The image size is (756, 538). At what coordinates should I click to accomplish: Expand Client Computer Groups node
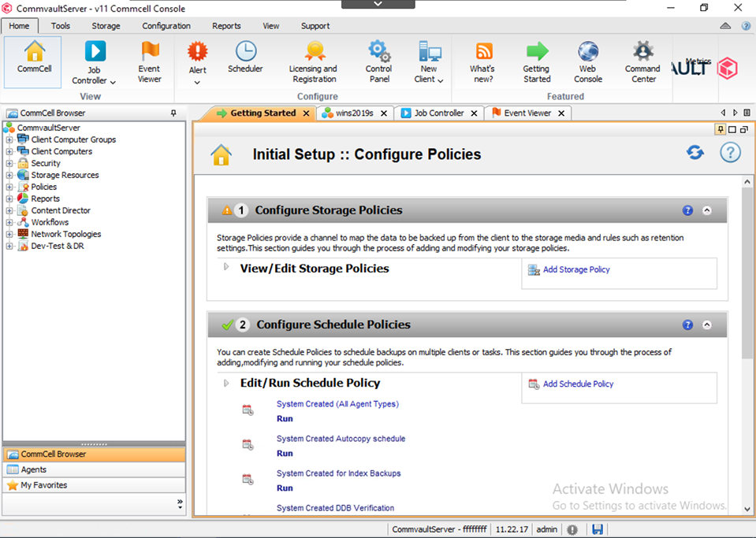[9, 139]
